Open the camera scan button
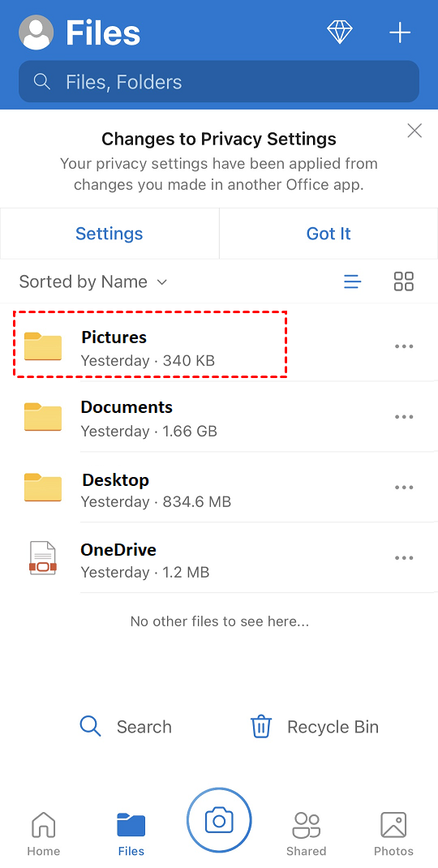438x868 pixels. click(x=219, y=820)
